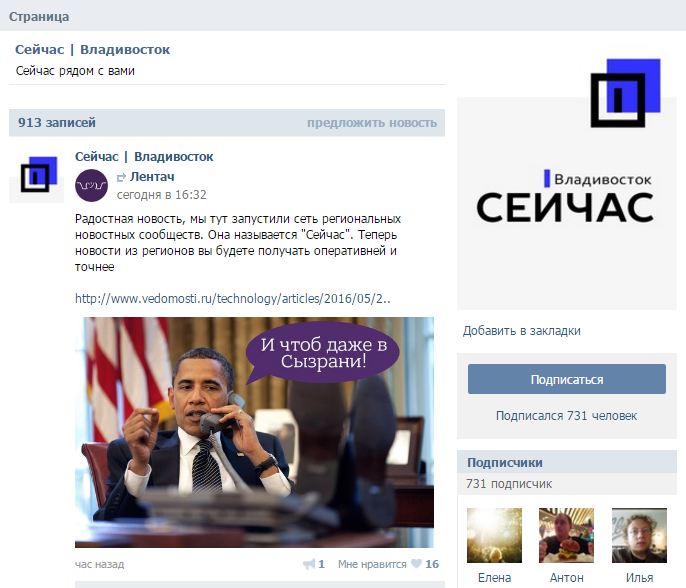Open the small Сейчас post avatar logo
The image size is (686, 588).
click(38, 175)
